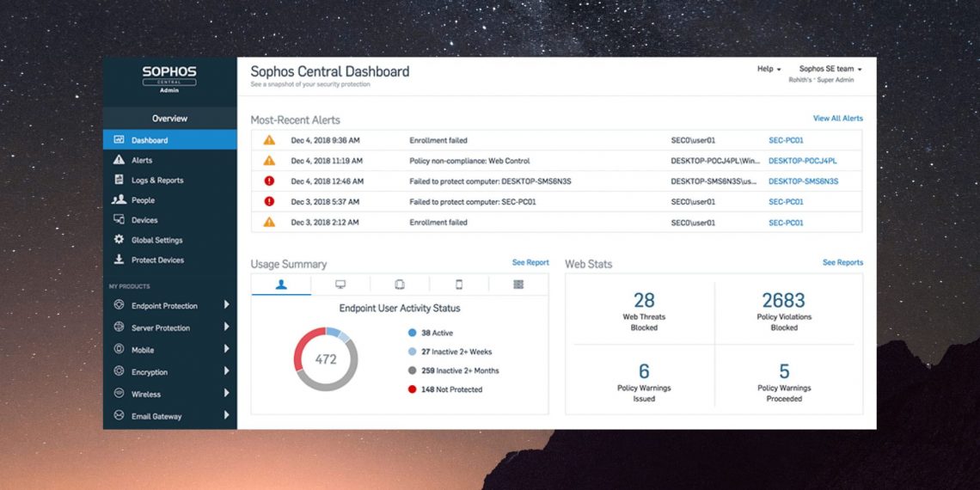
Task: Select the tablet devices tab in Usage Summary
Action: click(400, 285)
